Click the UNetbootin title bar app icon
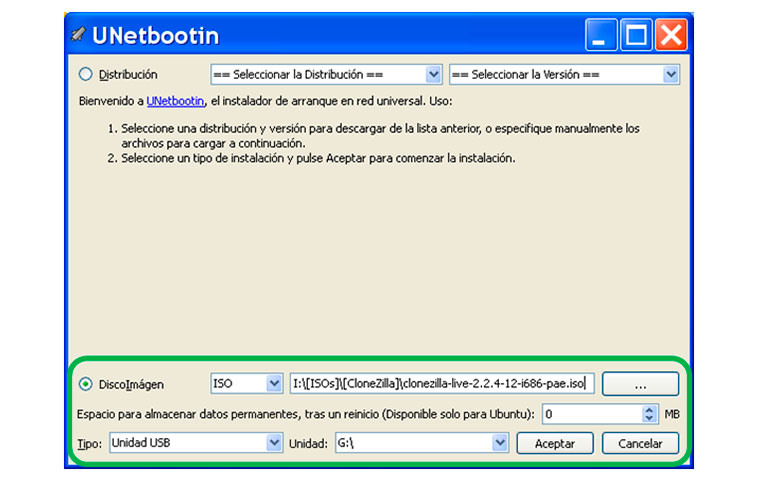The image size is (760, 482). [79, 34]
